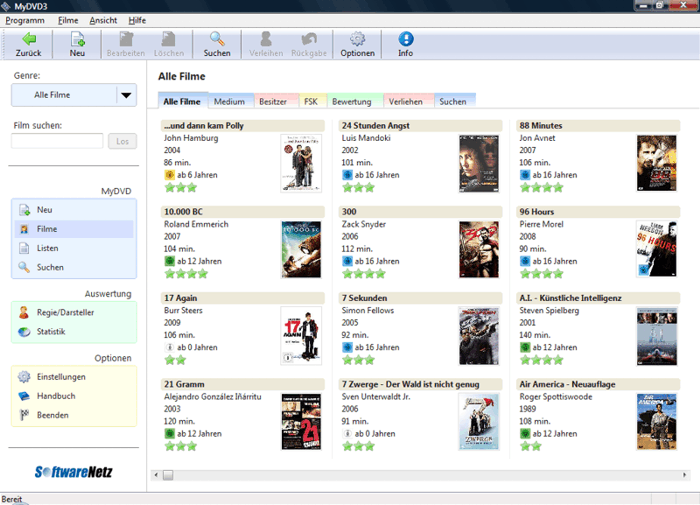Select the A.I. Künstliche Intelligenz cover

click(656, 336)
